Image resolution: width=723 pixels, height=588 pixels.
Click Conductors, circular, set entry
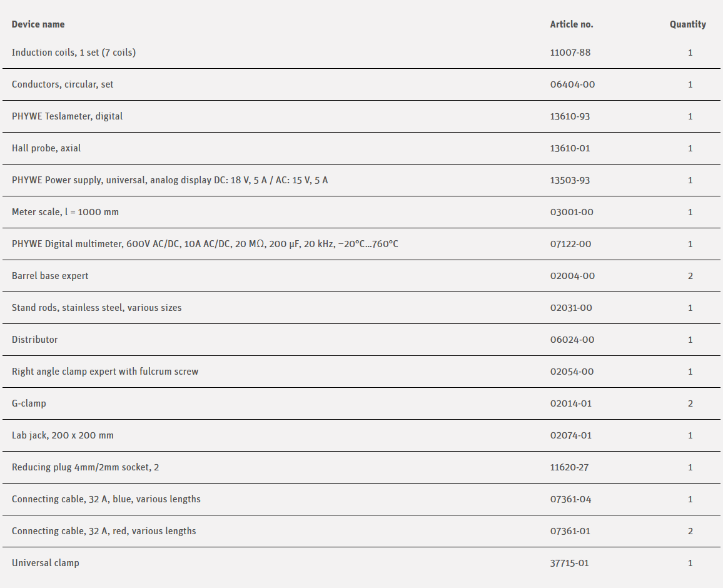point(63,84)
